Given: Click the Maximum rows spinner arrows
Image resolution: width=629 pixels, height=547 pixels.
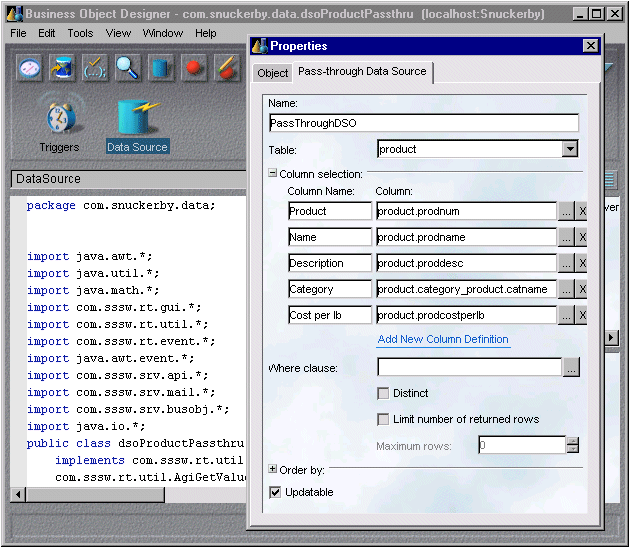Looking at the screenshot, I should click(x=572, y=445).
